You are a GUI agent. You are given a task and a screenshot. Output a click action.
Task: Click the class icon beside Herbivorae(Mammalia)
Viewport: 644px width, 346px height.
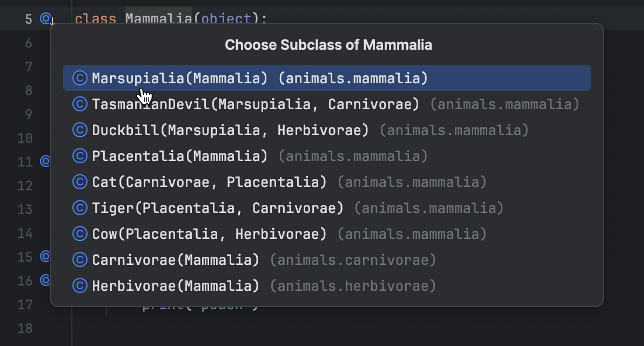(x=79, y=285)
